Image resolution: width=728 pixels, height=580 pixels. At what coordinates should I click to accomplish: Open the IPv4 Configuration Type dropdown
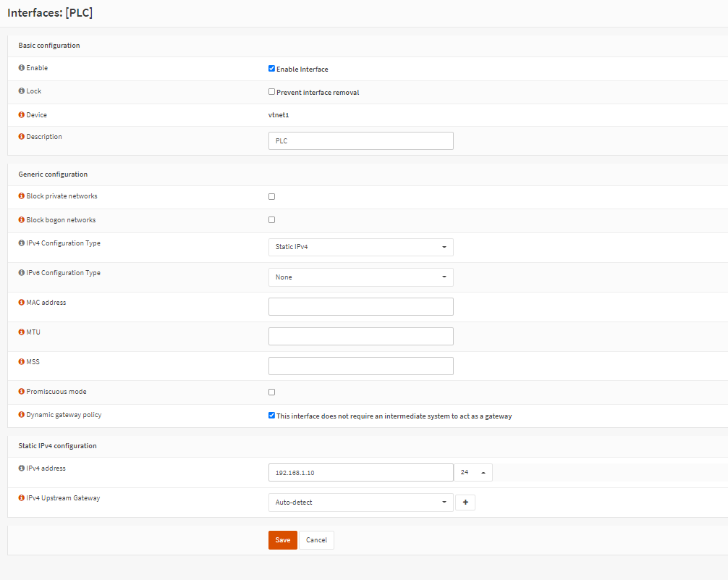[x=360, y=247]
